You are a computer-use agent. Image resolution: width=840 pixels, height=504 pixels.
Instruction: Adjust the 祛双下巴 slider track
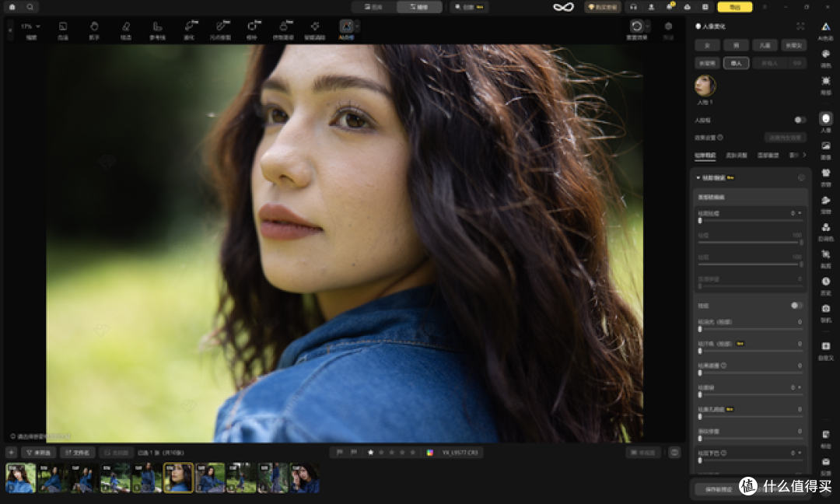pyautogui.click(x=751, y=460)
